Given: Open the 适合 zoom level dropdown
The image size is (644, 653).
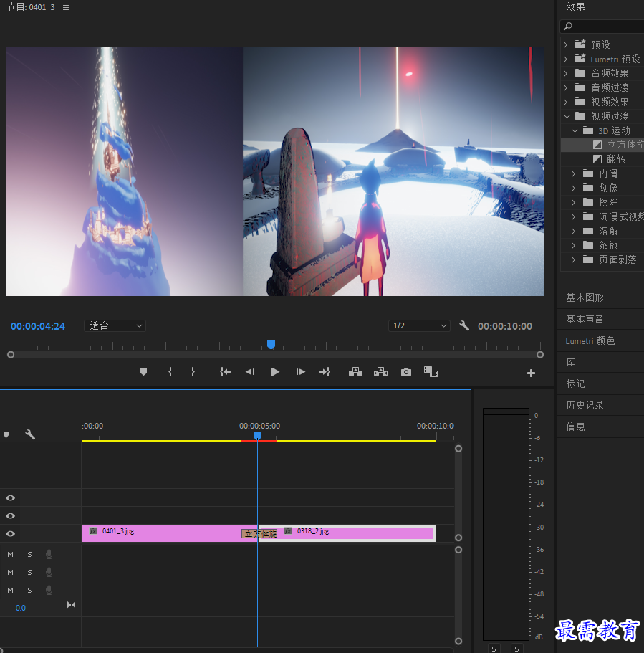Looking at the screenshot, I should click(x=115, y=325).
